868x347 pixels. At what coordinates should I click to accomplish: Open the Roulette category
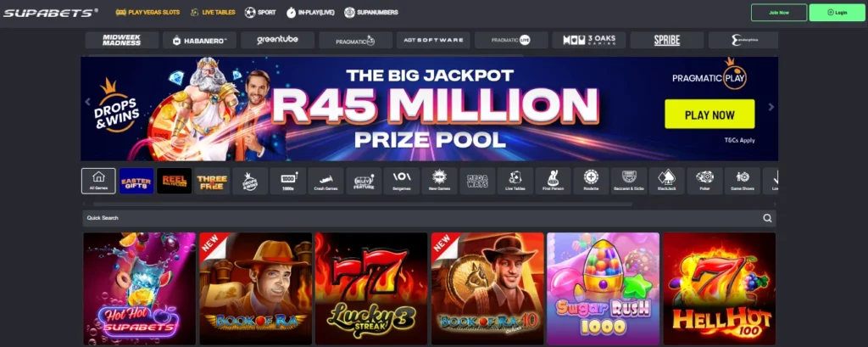pos(591,181)
